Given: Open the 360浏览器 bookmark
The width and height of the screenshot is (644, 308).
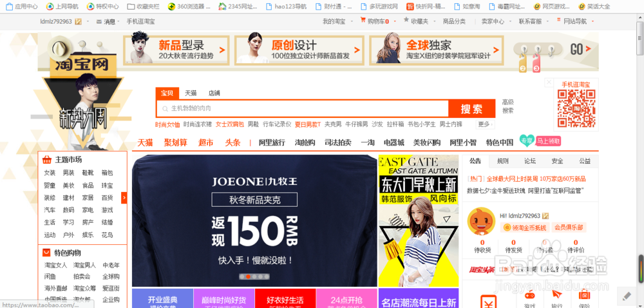Looking at the screenshot, I should point(189,6).
